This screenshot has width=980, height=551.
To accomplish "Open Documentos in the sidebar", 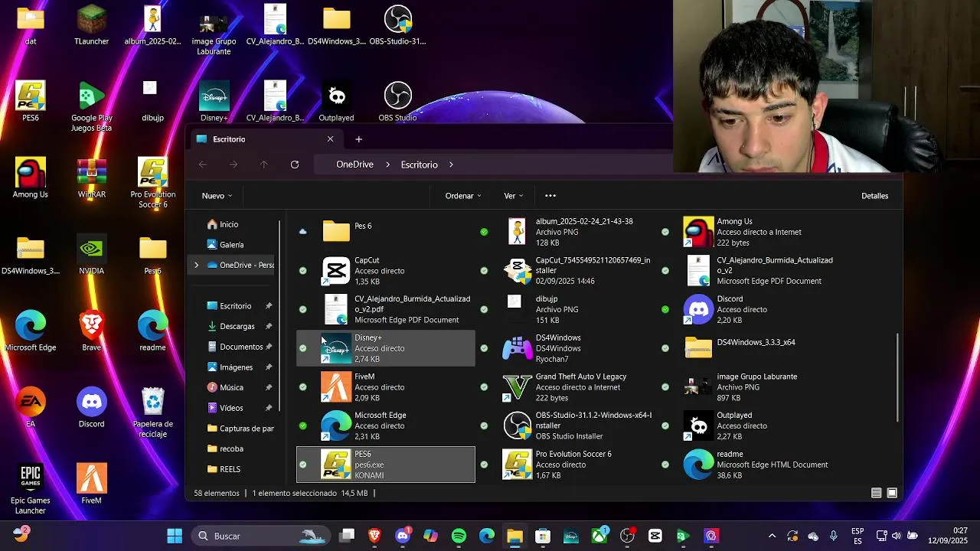I will [240, 347].
